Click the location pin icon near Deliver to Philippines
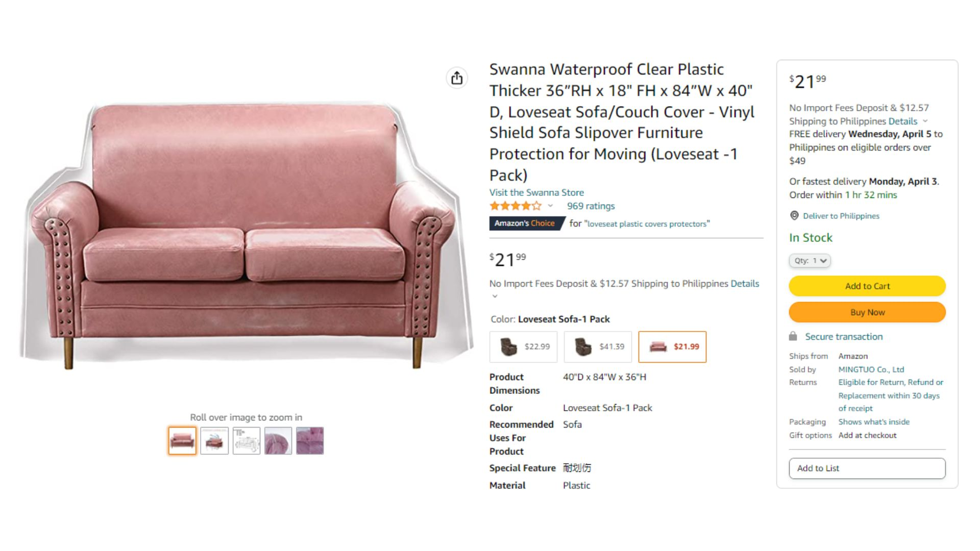The height and width of the screenshot is (551, 980). click(x=794, y=216)
